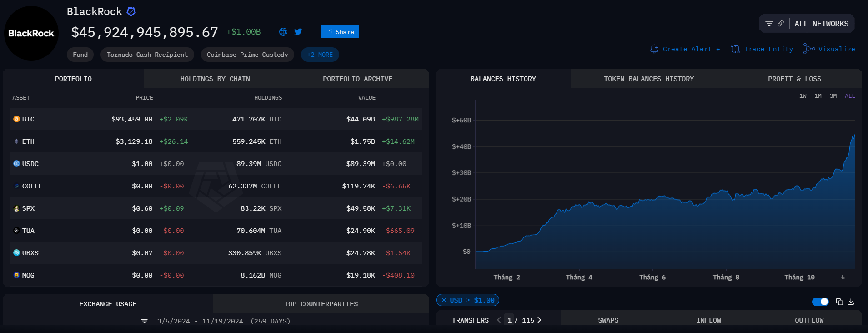Viewport: 868px width, 333px height.
Task: Sort by the VALUE column header
Action: coord(366,98)
